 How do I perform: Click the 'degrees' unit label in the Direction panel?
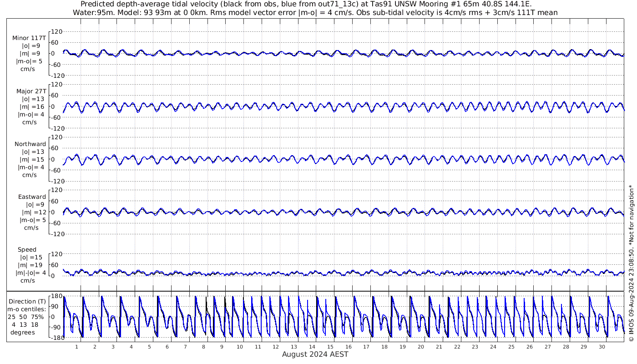tap(23, 332)
